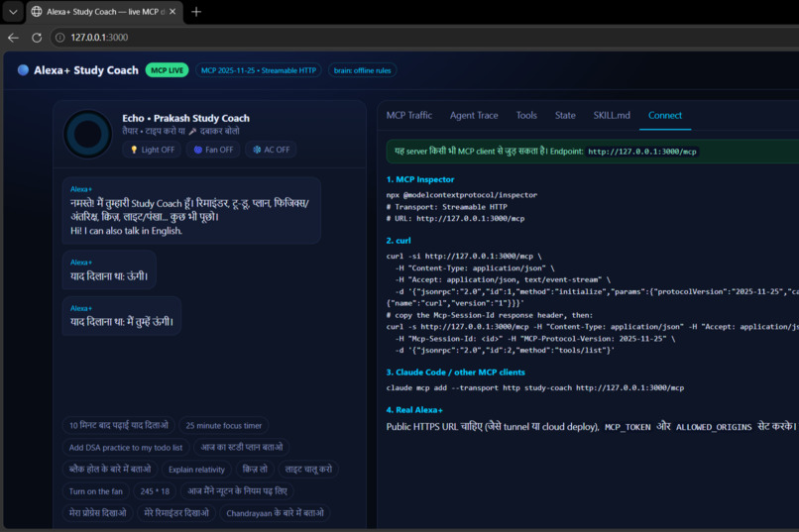Image resolution: width=799 pixels, height=532 pixels.
Task: Select the Alexa+ Study Coach browser tab
Action: click(104, 12)
